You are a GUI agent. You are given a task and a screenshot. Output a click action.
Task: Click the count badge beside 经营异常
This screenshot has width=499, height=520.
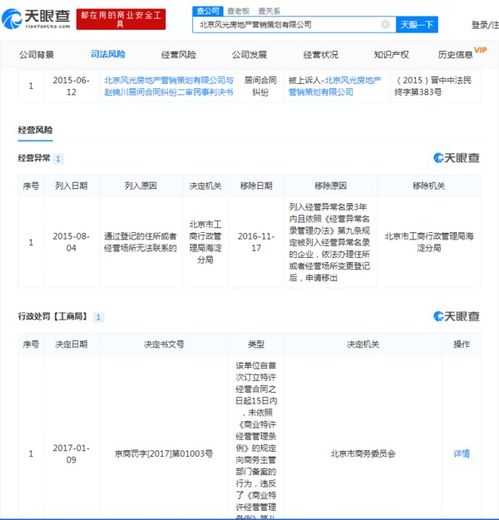[x=58, y=159]
